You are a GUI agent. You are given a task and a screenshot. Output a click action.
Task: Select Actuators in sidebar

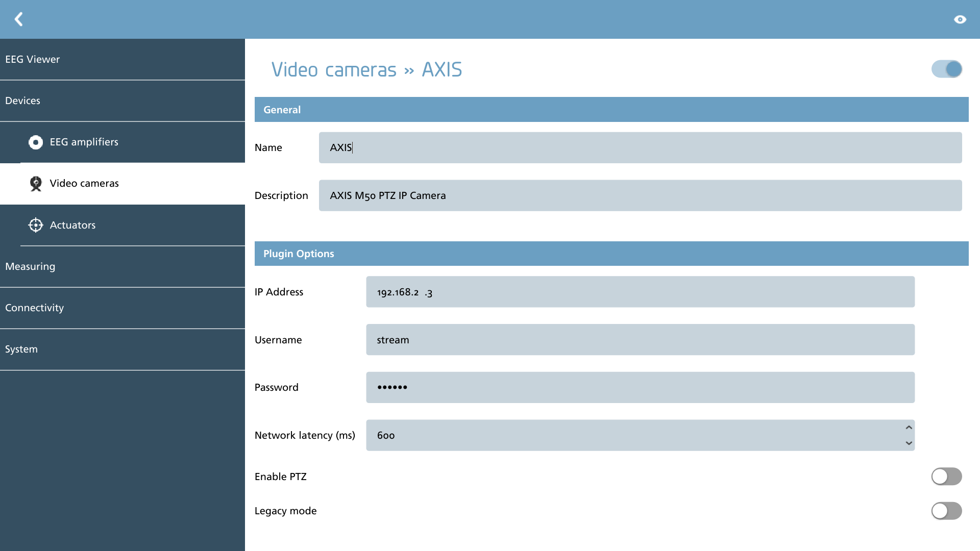[x=122, y=225]
